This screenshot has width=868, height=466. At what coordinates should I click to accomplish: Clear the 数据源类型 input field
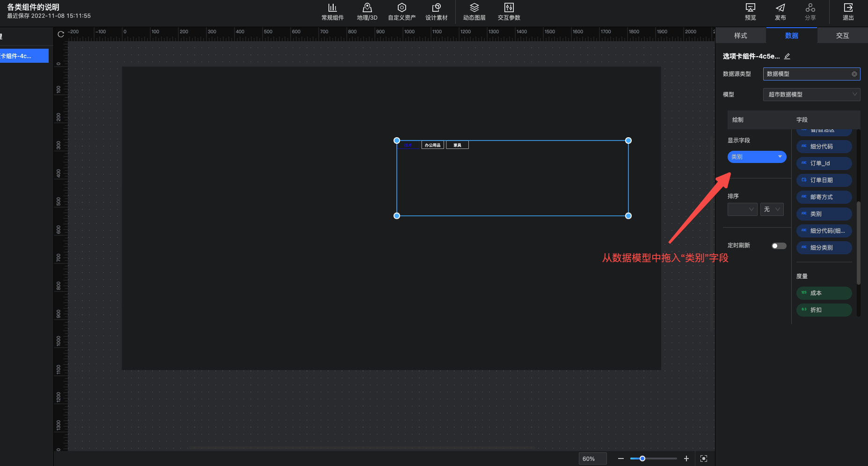[x=854, y=74]
